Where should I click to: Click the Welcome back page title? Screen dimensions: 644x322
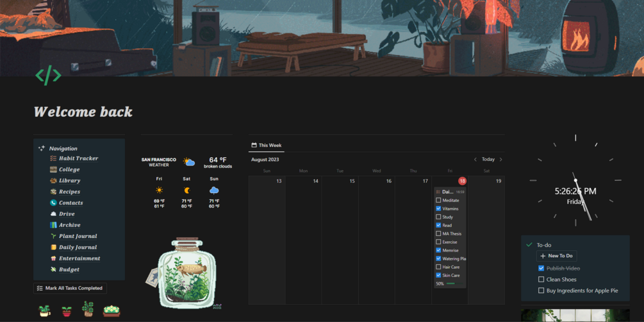pos(83,112)
